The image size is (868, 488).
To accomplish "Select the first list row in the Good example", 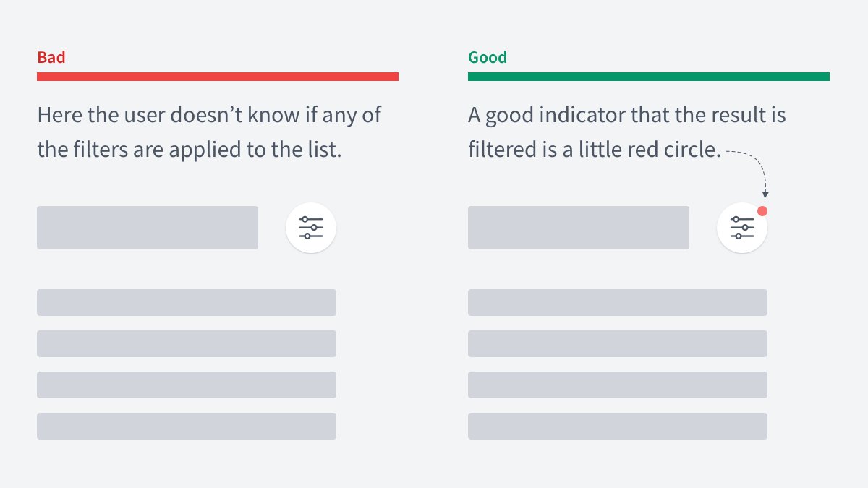I will point(618,302).
